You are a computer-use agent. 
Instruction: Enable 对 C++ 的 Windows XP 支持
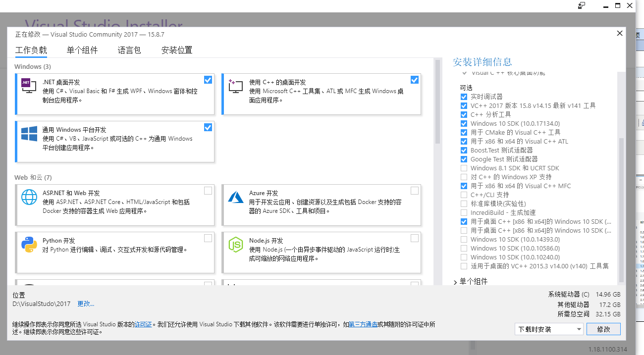pos(464,177)
